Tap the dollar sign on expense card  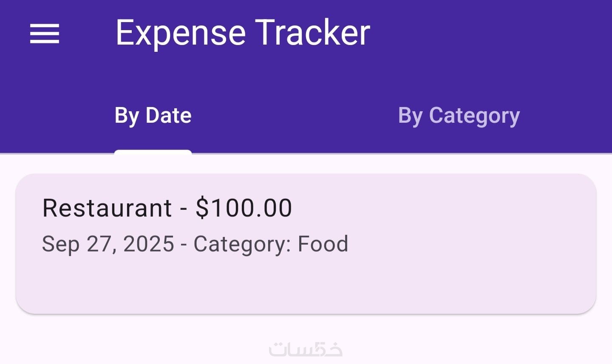click(x=202, y=208)
